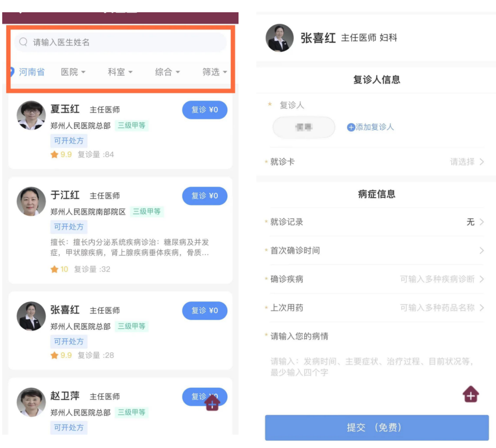Open 于江红's profile picture
Screen dimensions: 496x448
(31, 202)
